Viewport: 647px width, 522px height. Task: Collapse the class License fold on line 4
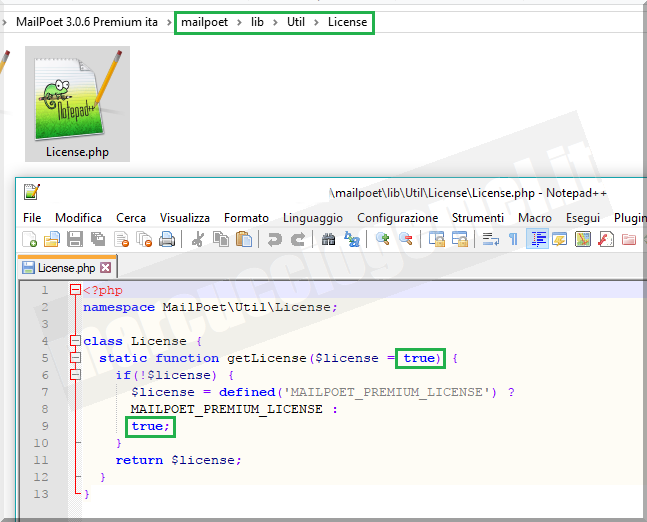75,341
